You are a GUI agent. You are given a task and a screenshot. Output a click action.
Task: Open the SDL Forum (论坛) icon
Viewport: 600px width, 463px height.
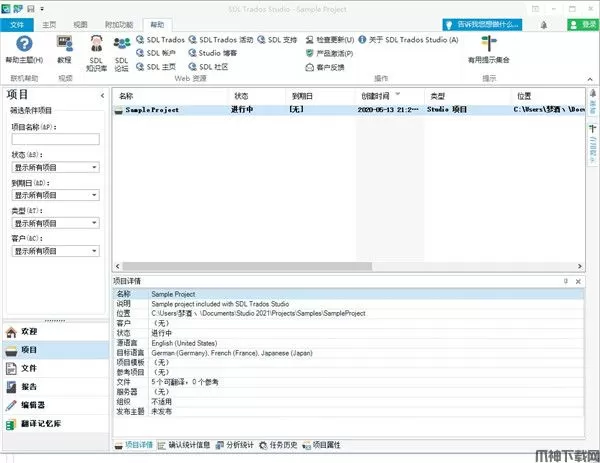pyautogui.click(x=121, y=54)
